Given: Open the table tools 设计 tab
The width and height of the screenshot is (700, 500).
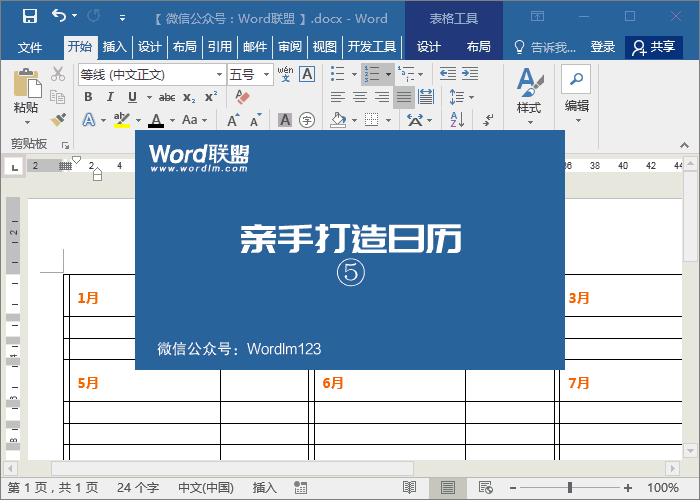Looking at the screenshot, I should coord(429,46).
